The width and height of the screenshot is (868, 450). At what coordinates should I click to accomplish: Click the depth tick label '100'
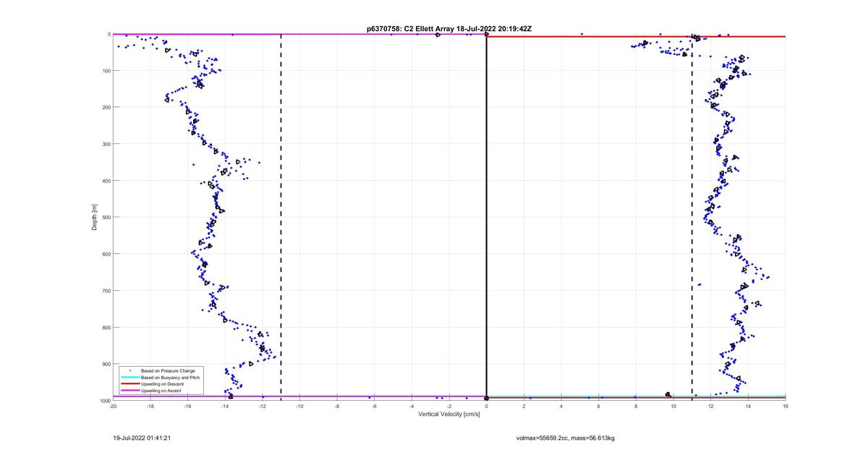106,71
